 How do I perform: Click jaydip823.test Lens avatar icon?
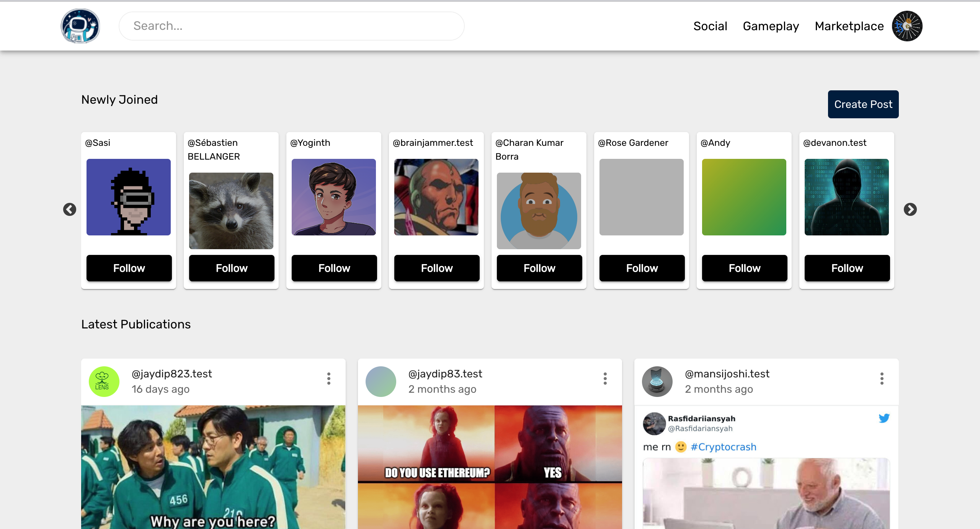coord(104,381)
